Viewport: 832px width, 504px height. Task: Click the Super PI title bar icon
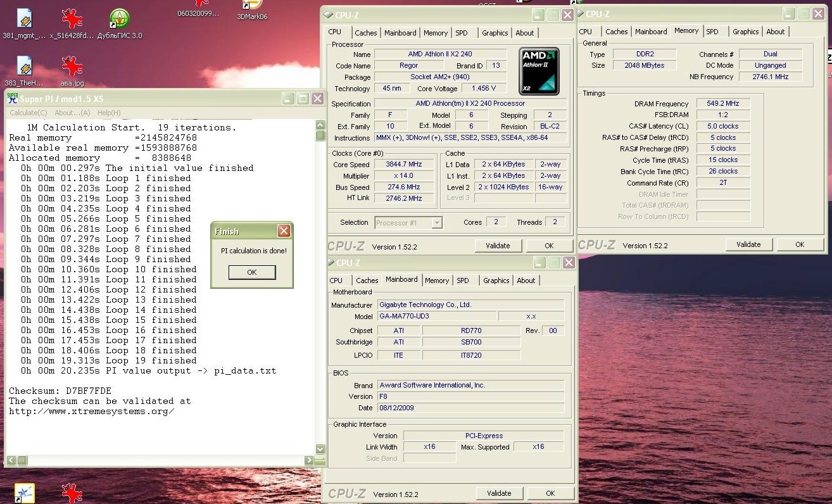13,99
